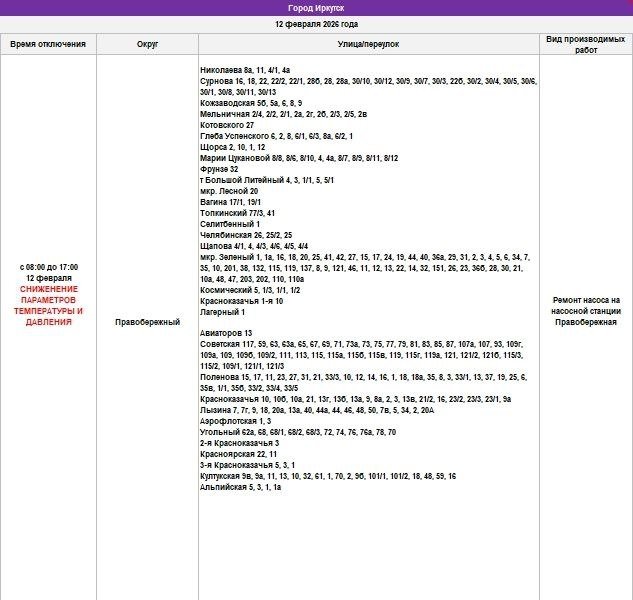
Task: Click the red "СНИЖЕНИЕ ПАРАМЕТРОВ" warning text
Action: pos(48,294)
